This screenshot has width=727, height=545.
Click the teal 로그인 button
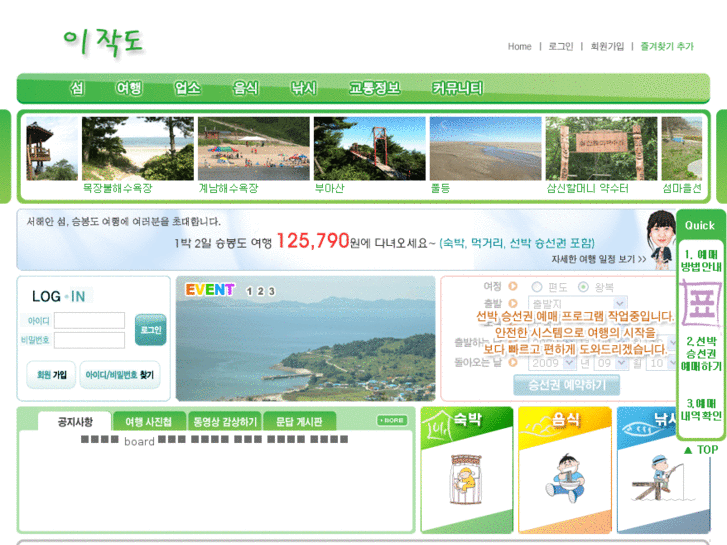(151, 330)
